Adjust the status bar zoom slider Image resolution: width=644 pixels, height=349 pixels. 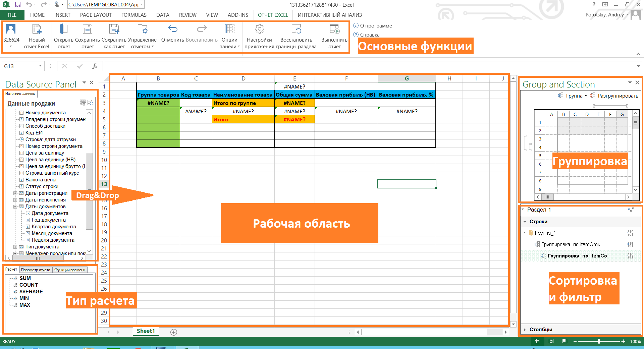tap(599, 341)
